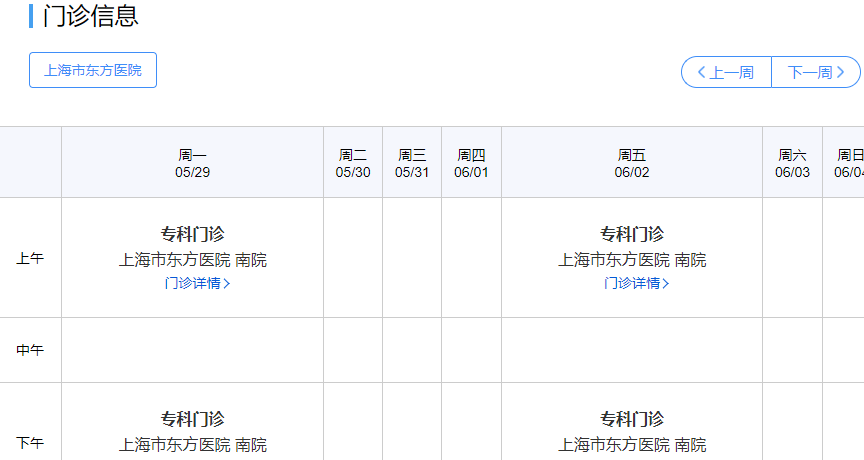Select the 周四 06/01 column header
Image resolution: width=864 pixels, height=460 pixels.
click(x=471, y=163)
